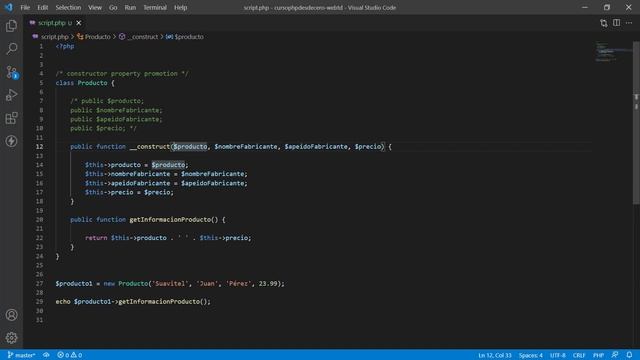Image resolution: width=640 pixels, height=360 pixels.
Task: Click the VS Code logo icon
Action: click(x=9, y=7)
